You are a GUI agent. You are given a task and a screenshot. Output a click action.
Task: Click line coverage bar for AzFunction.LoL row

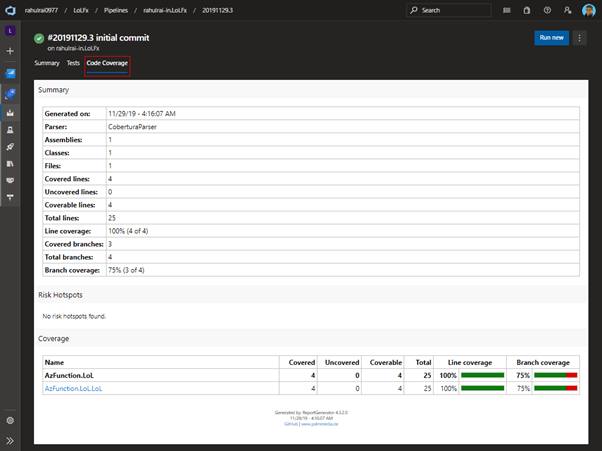click(x=483, y=375)
